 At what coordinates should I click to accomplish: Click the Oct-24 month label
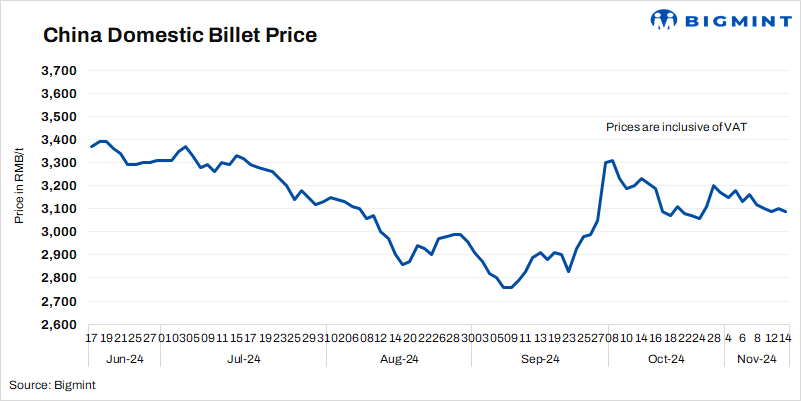pos(665,359)
